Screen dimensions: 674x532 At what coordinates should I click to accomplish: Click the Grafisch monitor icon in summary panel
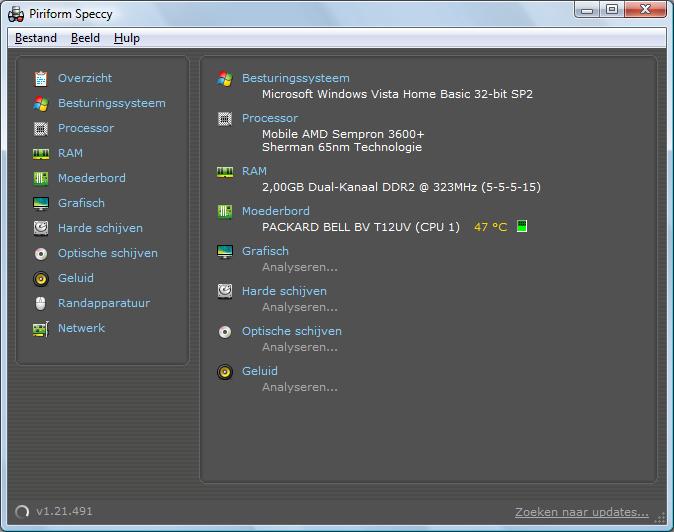tap(225, 251)
